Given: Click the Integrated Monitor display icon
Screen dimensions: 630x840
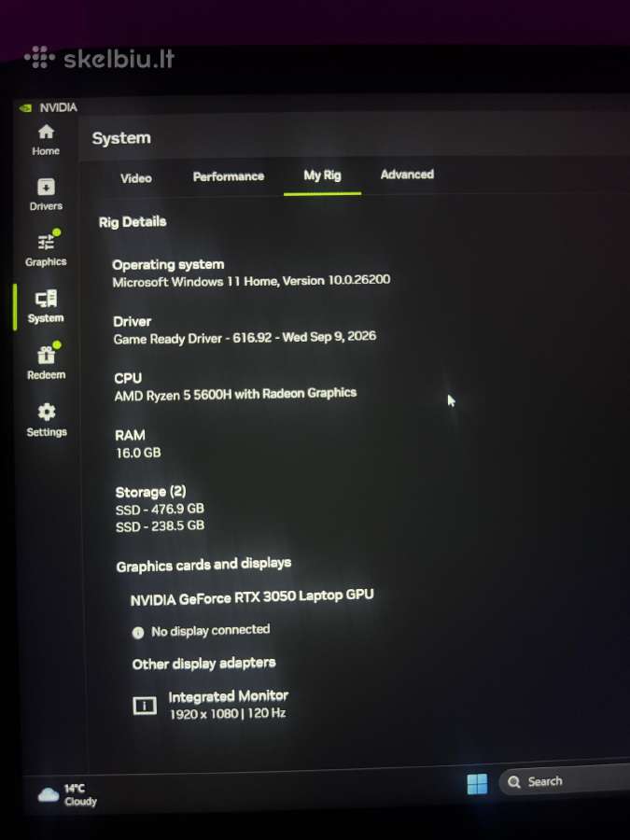Looking at the screenshot, I should click(x=145, y=706).
